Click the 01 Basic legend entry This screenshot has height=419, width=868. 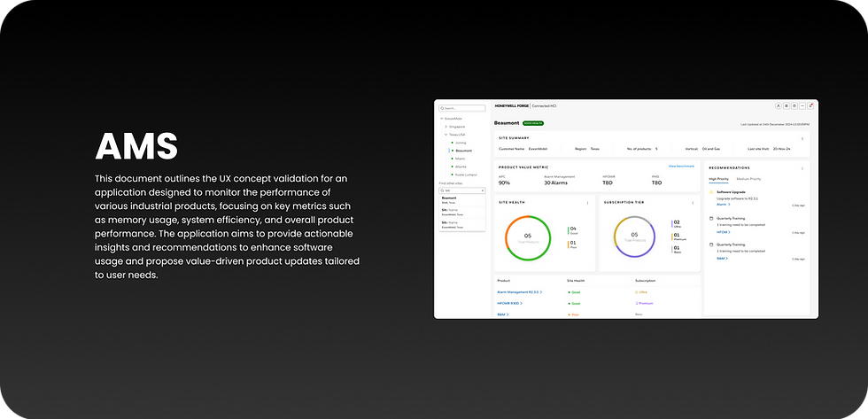[677, 250]
